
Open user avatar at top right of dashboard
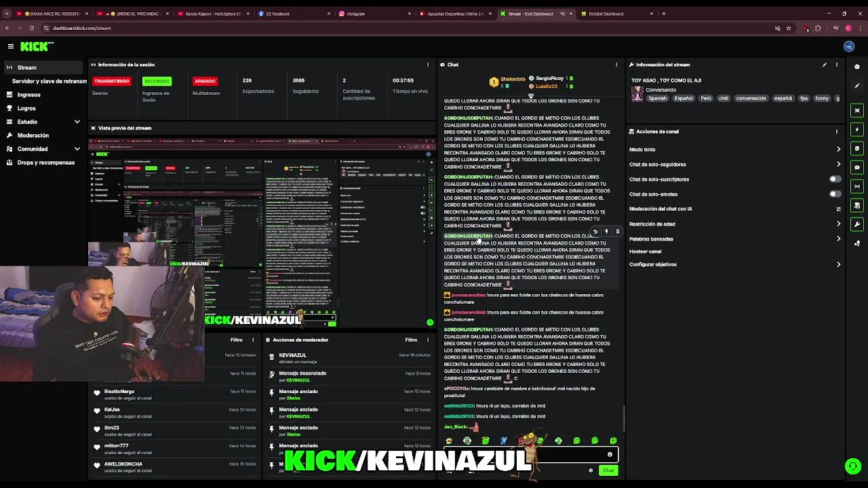[x=849, y=46]
